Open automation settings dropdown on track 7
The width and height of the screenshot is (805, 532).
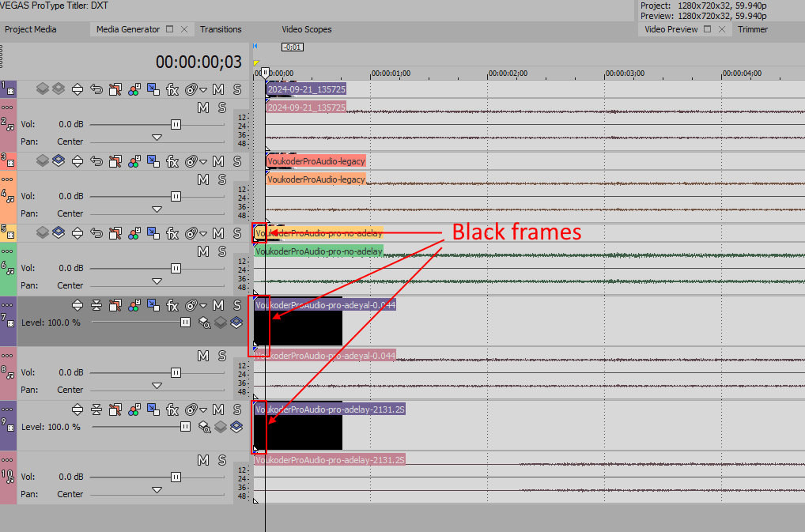(203, 305)
